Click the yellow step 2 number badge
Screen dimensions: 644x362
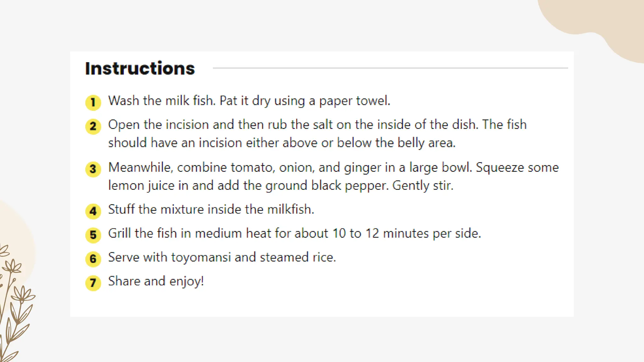93,126
